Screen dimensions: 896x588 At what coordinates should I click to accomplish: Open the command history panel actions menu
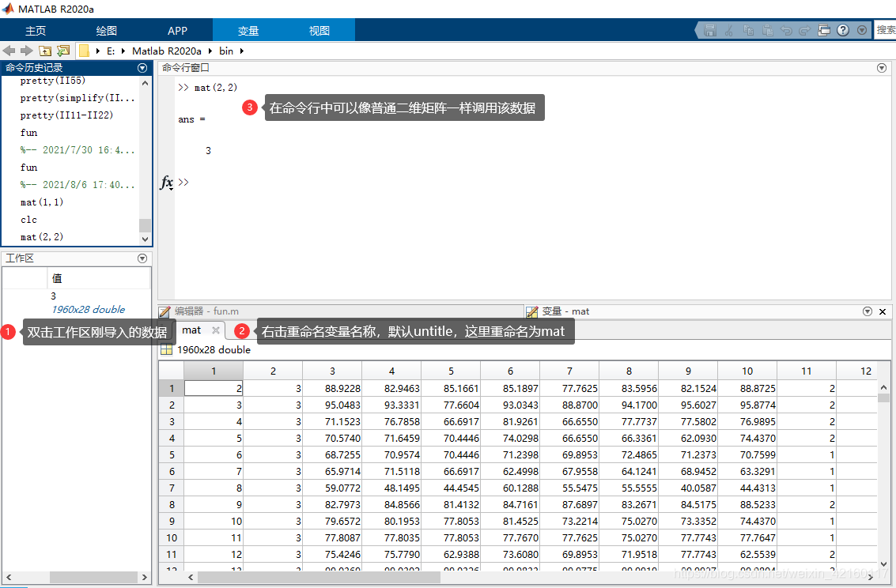pos(142,68)
